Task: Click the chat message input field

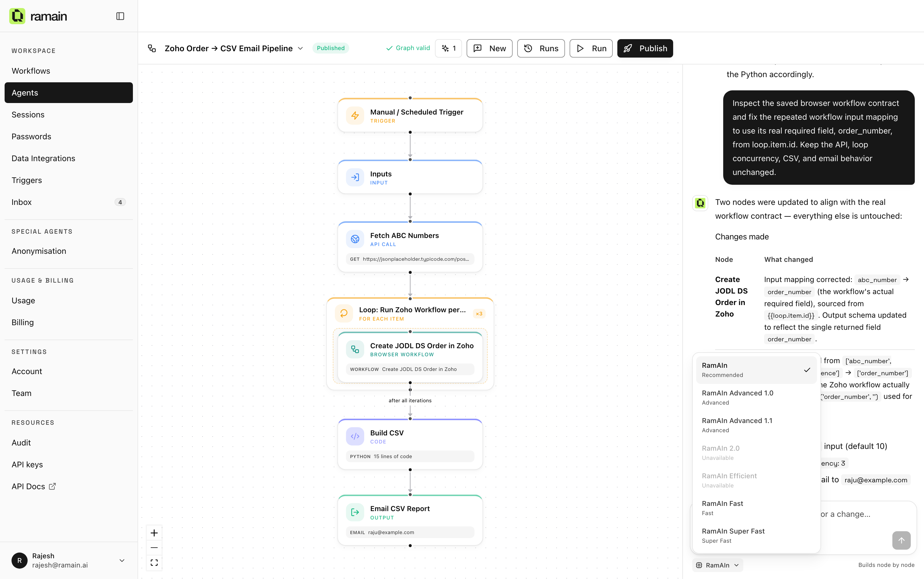Action: click(x=804, y=528)
